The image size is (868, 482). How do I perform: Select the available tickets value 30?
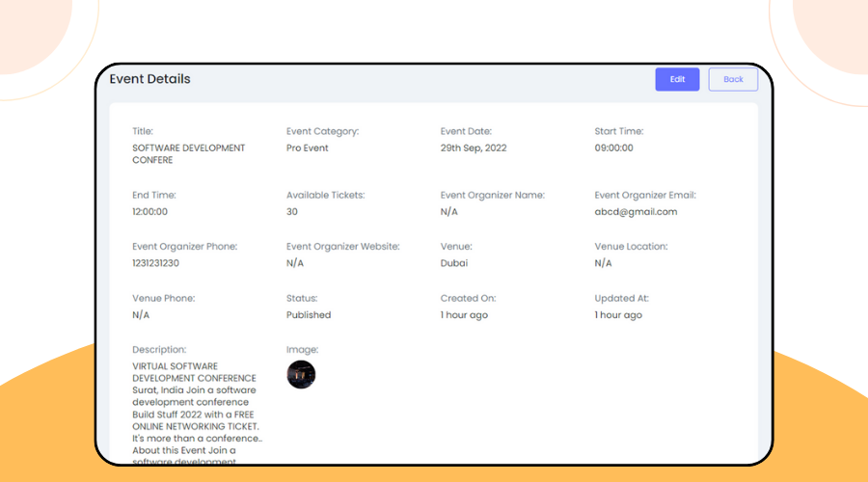(x=292, y=212)
